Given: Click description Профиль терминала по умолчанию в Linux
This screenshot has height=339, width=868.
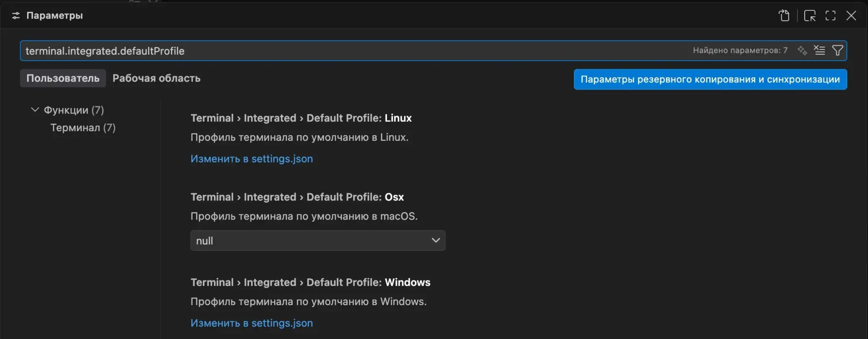Looking at the screenshot, I should (299, 137).
